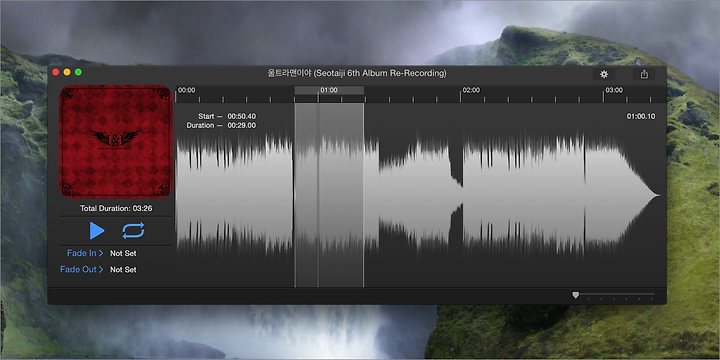Click the playhead position 01:00.10 readout

click(x=641, y=117)
